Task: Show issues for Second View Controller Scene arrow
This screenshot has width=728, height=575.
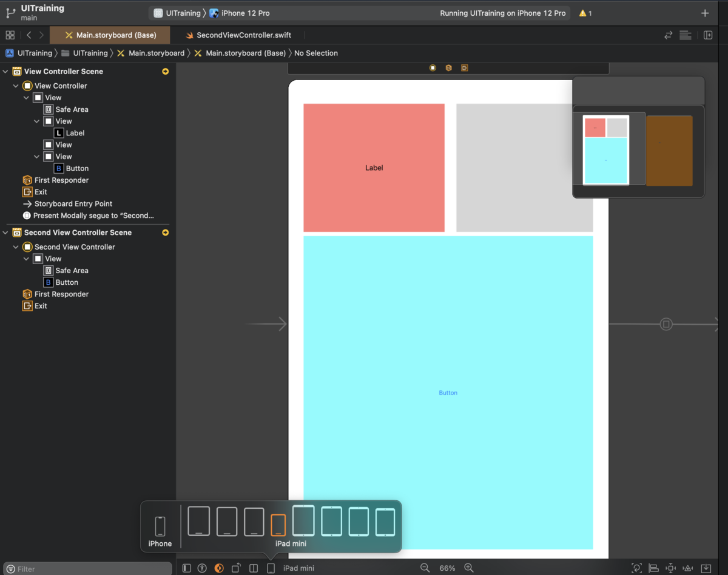Action: pyautogui.click(x=165, y=233)
